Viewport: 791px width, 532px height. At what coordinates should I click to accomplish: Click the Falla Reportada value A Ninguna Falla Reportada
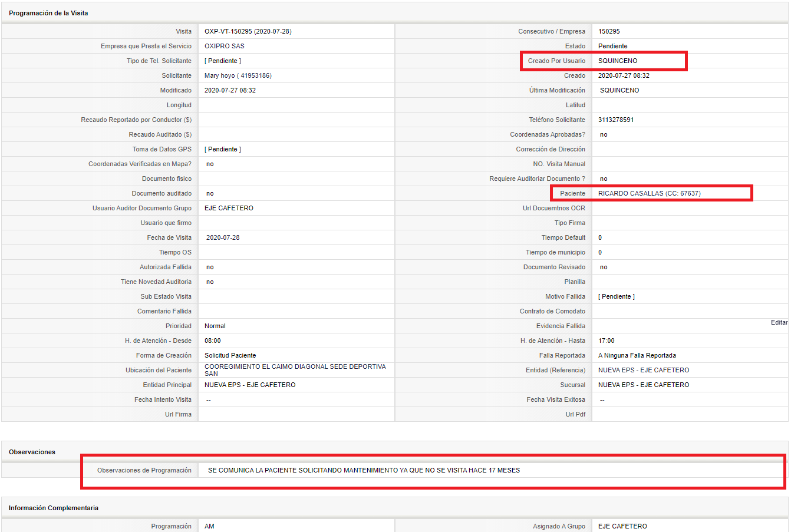[637, 355]
